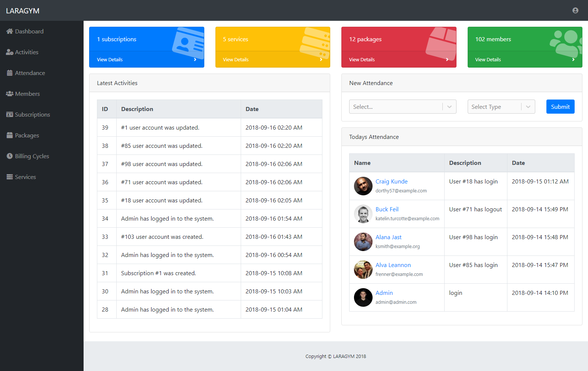
Task: View Details of services card
Action: [235, 59]
